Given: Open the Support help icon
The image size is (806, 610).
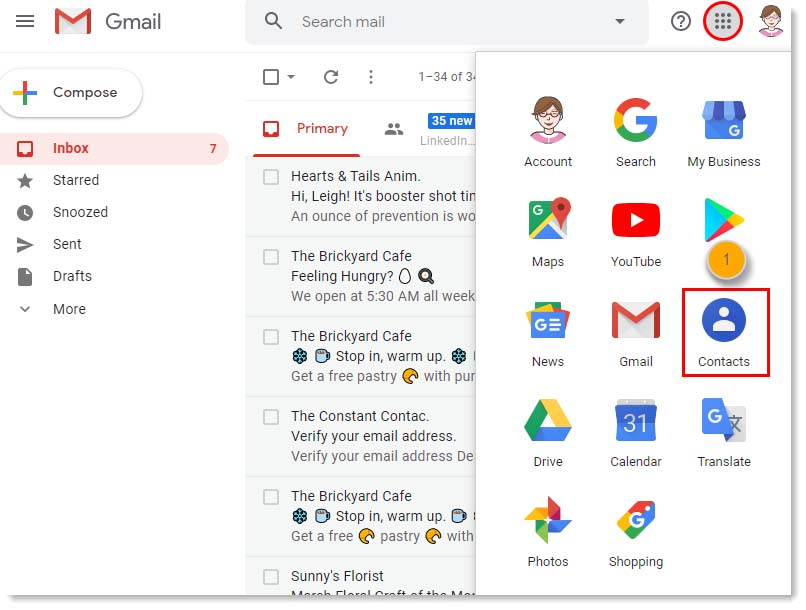Looking at the screenshot, I should 681,21.
